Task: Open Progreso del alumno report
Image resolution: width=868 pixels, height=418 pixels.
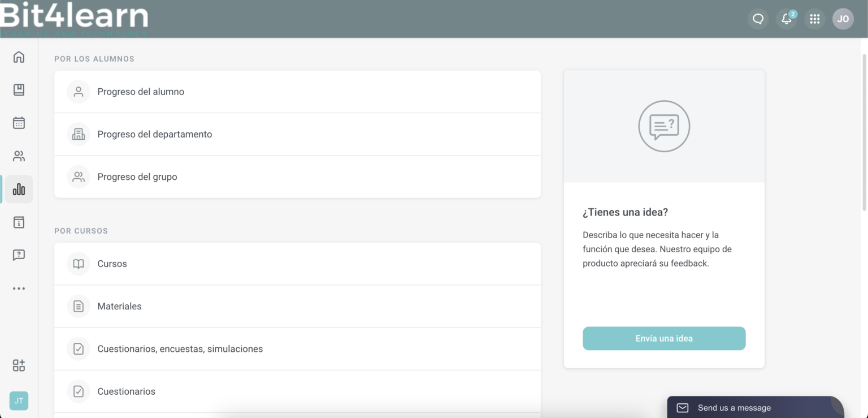Action: pos(297,92)
